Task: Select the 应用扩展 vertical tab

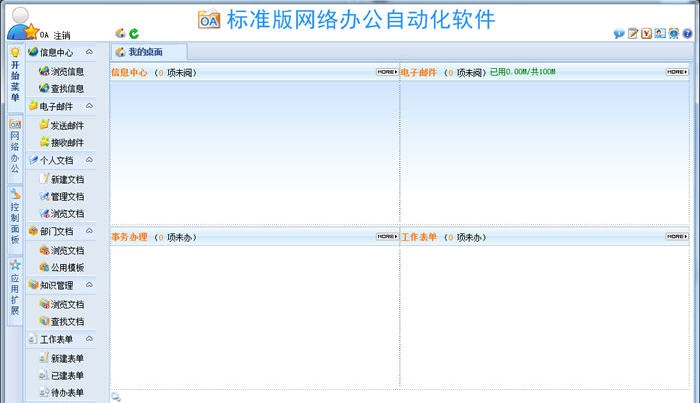Action: pyautogui.click(x=15, y=290)
